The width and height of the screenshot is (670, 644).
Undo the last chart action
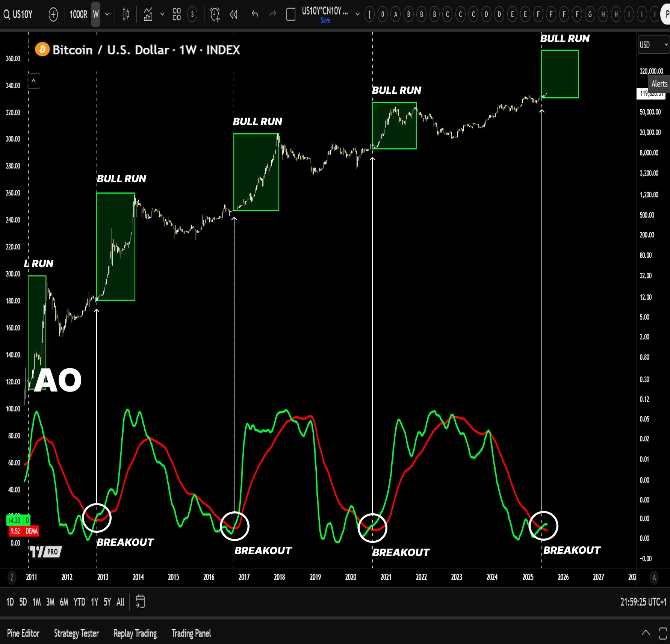point(255,15)
